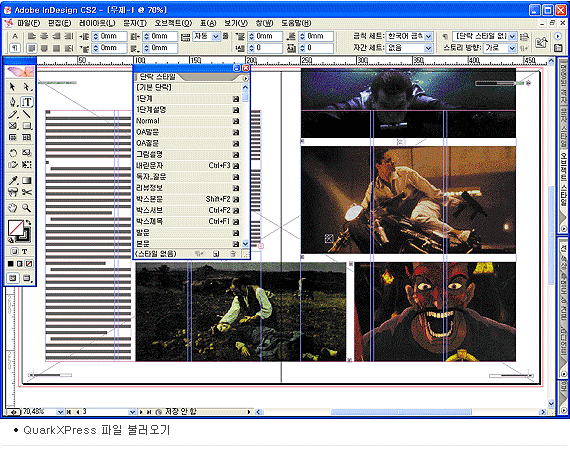Open the 파일(F) menu
This screenshot has width=570, height=451.
click(28, 23)
